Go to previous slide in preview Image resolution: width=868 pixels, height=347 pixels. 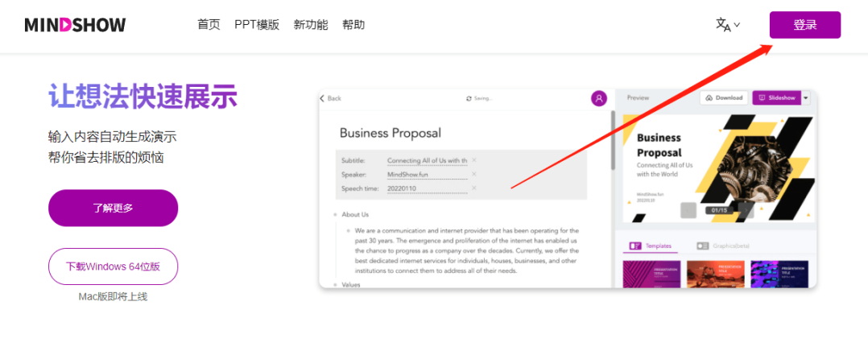(688, 210)
